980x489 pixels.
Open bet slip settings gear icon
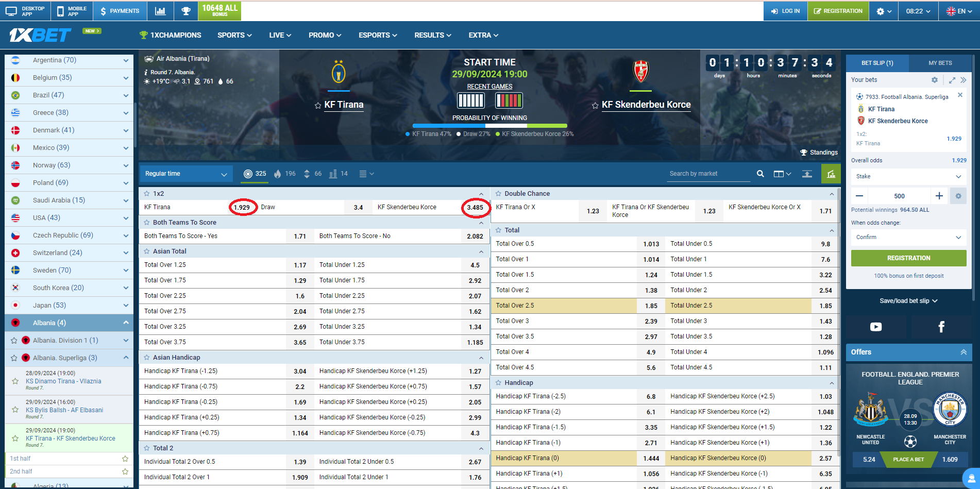(934, 80)
